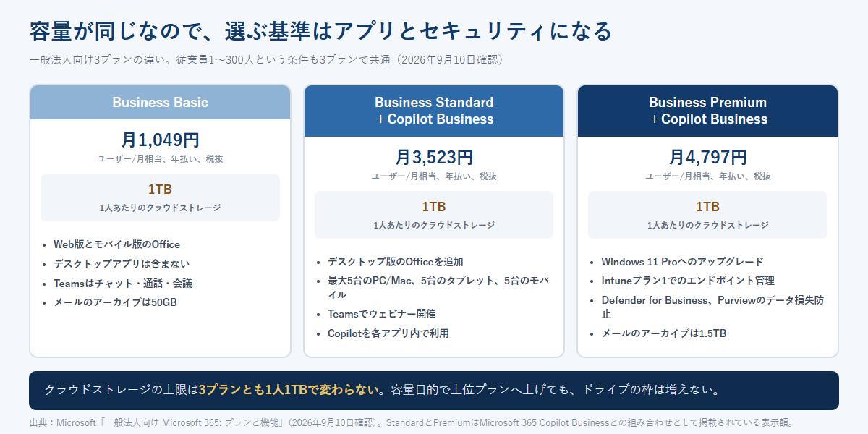Select the Business Premium + Copilot Business header
Image resolution: width=868 pixels, height=434 pixels.
(x=708, y=111)
